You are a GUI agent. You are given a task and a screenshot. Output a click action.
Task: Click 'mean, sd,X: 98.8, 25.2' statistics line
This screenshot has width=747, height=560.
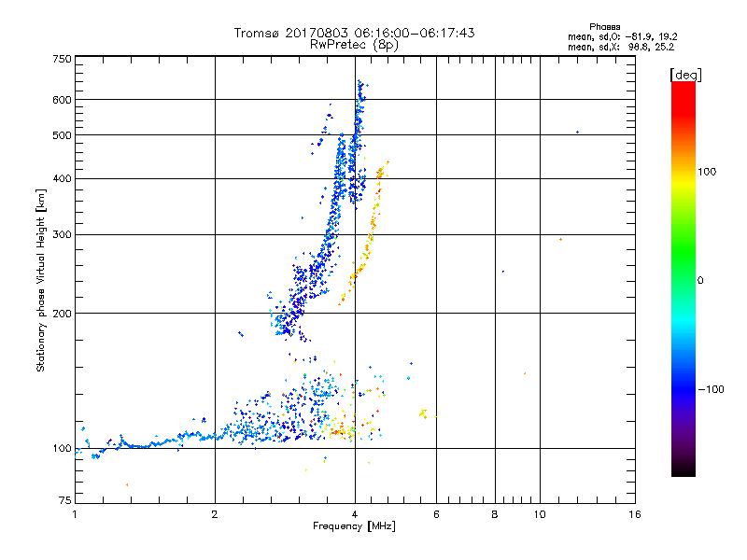pos(621,47)
